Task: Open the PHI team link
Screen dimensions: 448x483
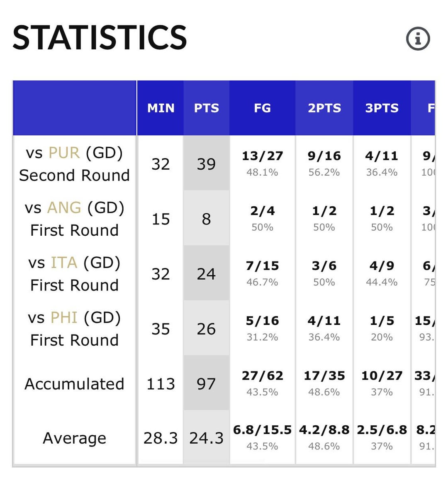Action: [64, 318]
